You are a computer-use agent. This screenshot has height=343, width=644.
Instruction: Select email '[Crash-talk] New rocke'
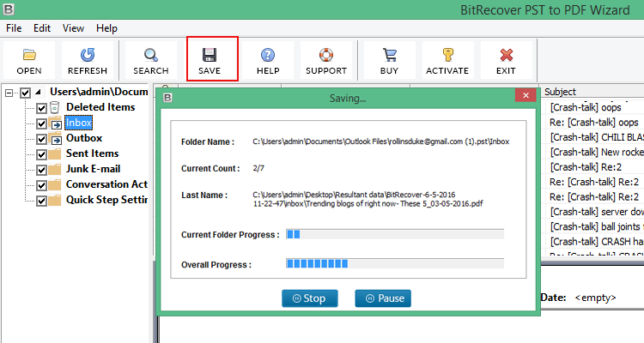coord(595,153)
